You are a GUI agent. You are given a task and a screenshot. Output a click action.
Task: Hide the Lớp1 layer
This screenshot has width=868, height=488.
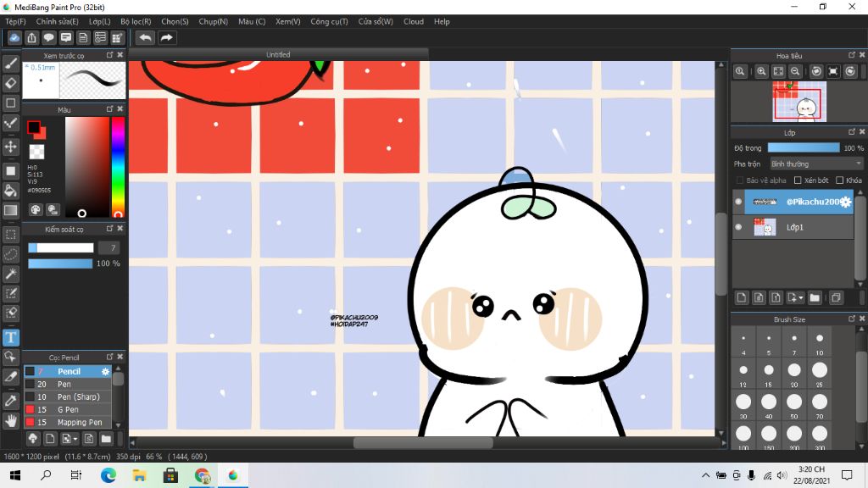click(738, 227)
